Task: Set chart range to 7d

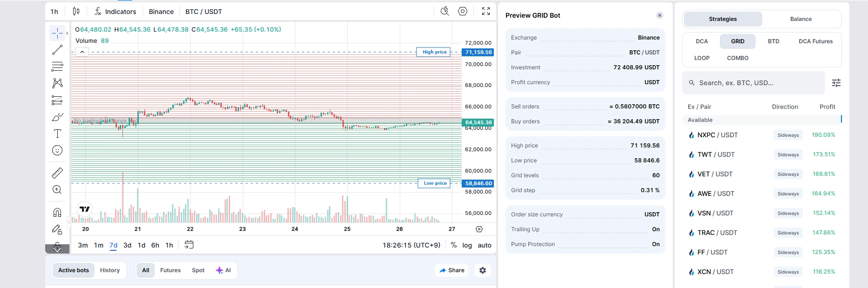Action: [x=114, y=245]
